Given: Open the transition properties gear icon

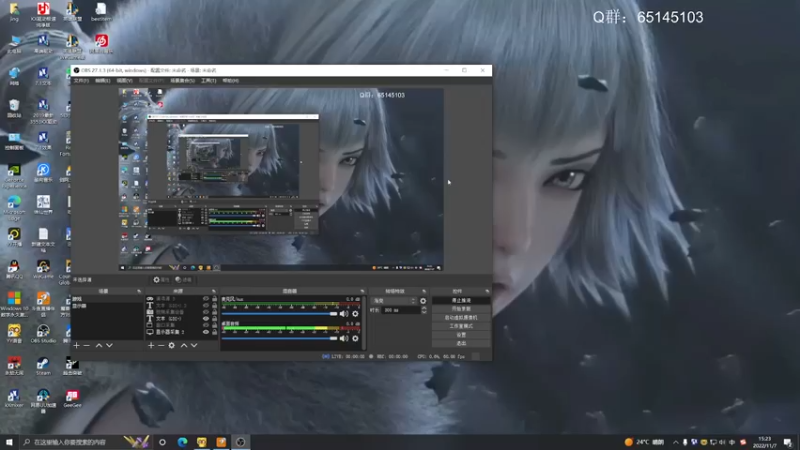Looking at the screenshot, I should tap(423, 301).
